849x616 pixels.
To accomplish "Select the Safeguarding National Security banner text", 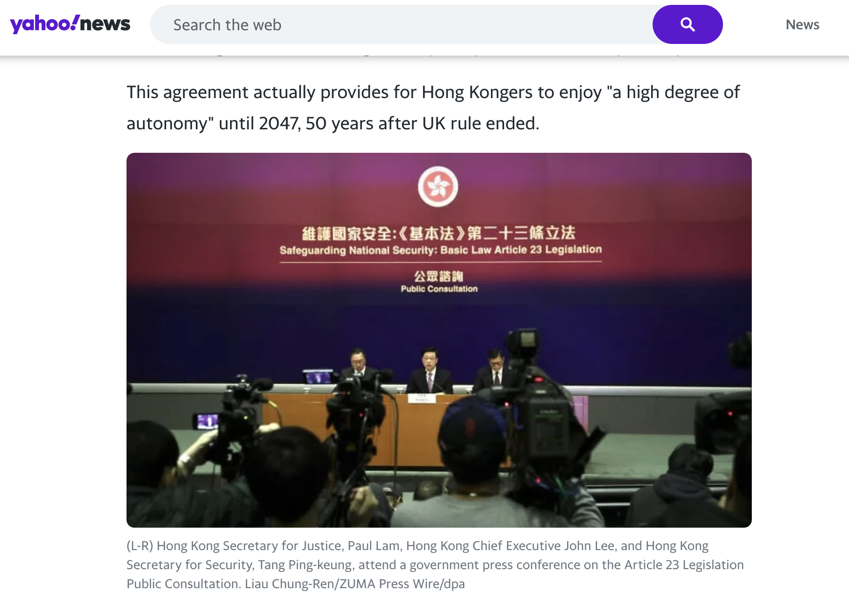I will (441, 250).
